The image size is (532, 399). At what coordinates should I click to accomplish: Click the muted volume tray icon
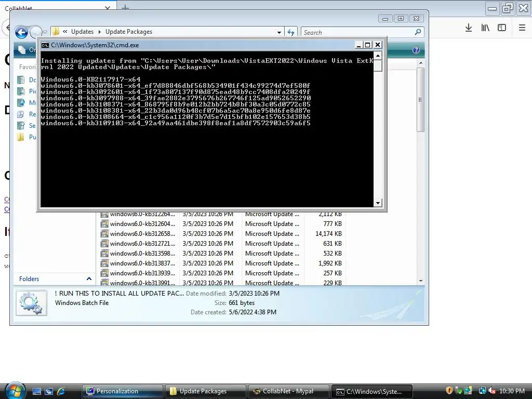tap(492, 391)
